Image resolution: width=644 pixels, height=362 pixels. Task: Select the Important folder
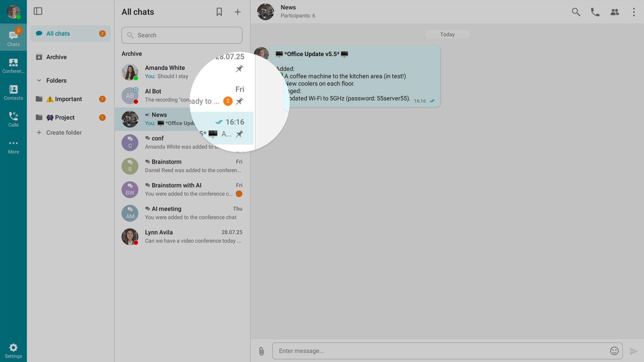[x=68, y=99]
